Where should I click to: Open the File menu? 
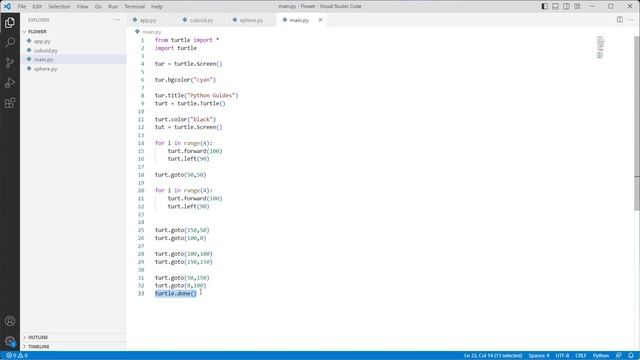pos(22,7)
